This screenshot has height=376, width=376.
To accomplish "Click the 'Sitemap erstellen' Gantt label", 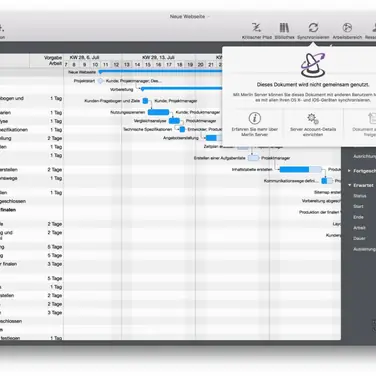I will 327,192.
